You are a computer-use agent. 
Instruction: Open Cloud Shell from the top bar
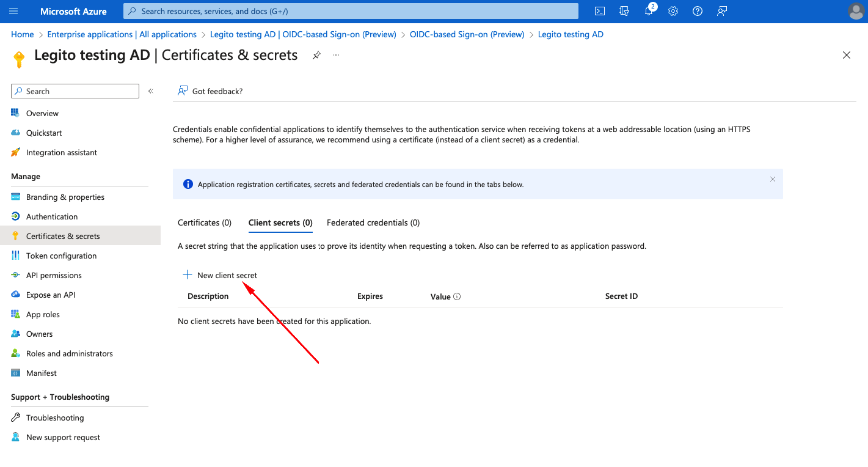[600, 11]
